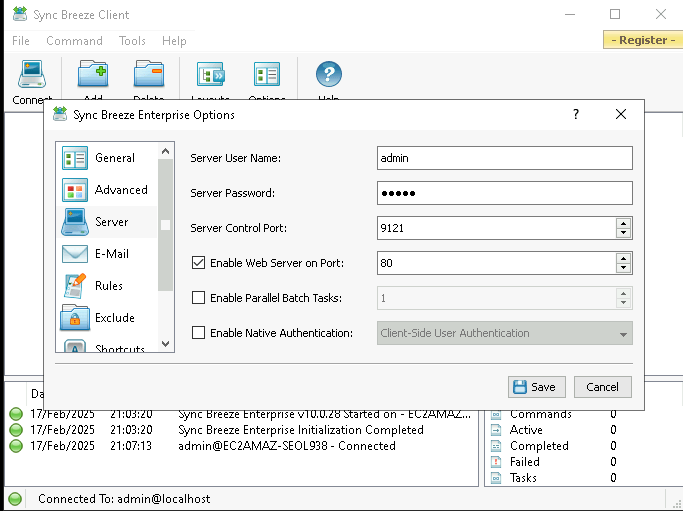The width and height of the screenshot is (683, 511).
Task: Select the Exclude options category
Action: pyautogui.click(x=114, y=318)
